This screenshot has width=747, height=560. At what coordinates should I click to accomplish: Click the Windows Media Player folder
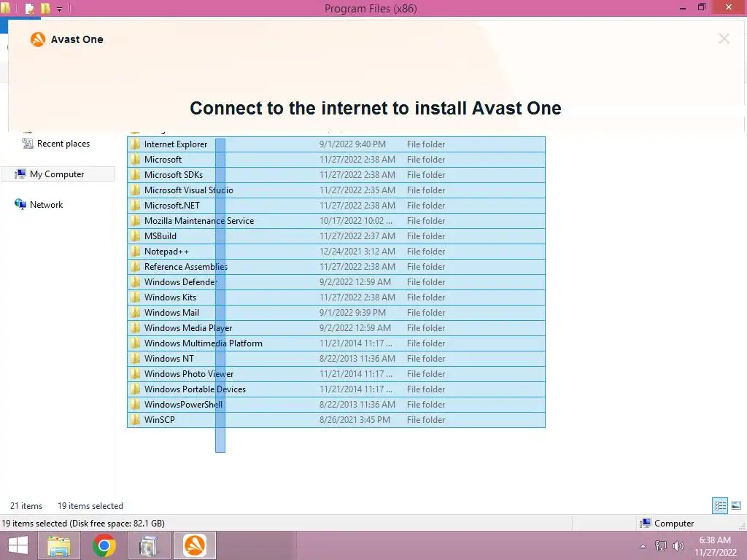pyautogui.click(x=188, y=327)
